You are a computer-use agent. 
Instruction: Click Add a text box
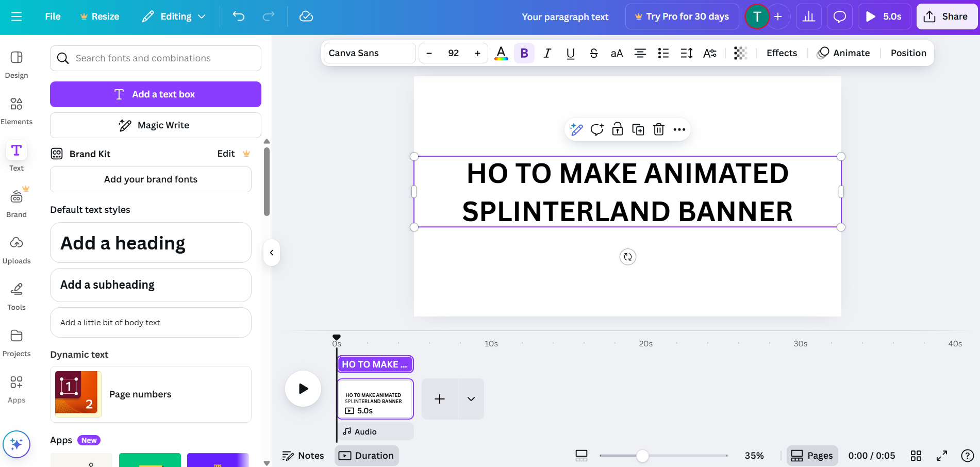click(x=156, y=94)
